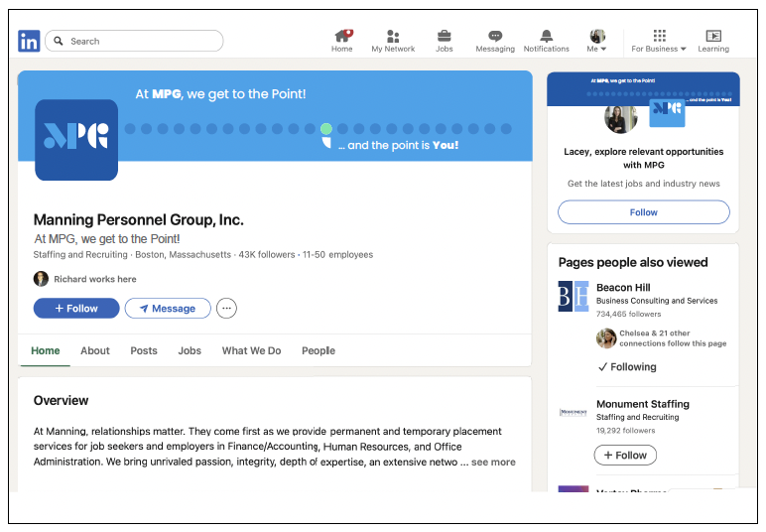The width and height of the screenshot is (766, 532).
Task: Click Chelsea & 21 other connections text
Action: pyautogui.click(x=673, y=338)
